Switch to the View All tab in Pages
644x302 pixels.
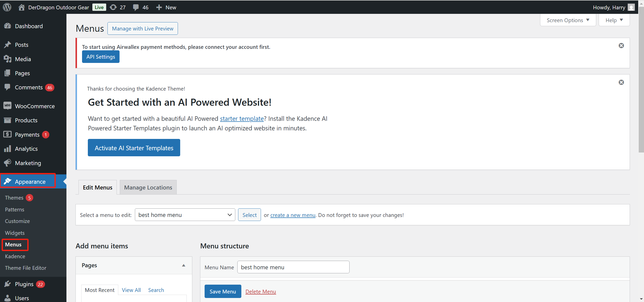point(131,290)
